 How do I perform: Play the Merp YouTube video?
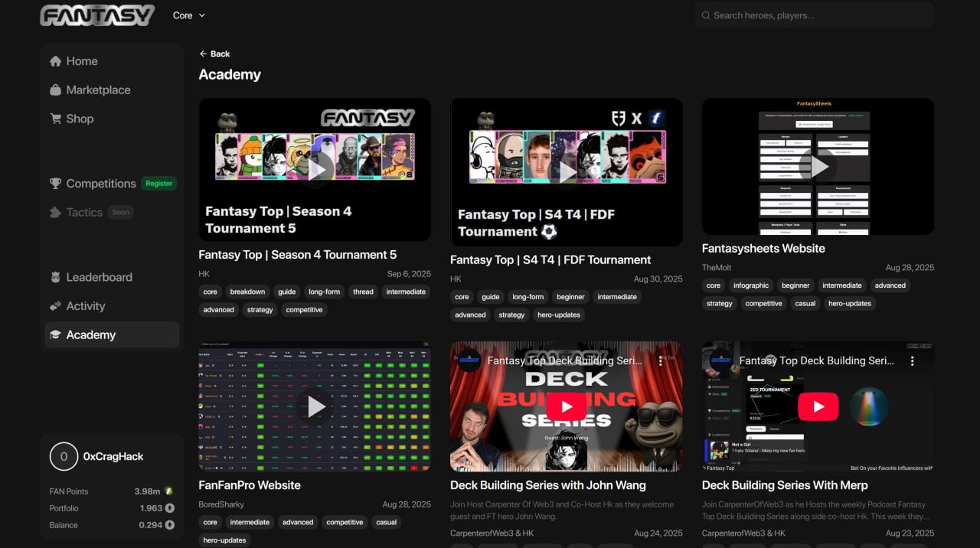click(x=818, y=406)
